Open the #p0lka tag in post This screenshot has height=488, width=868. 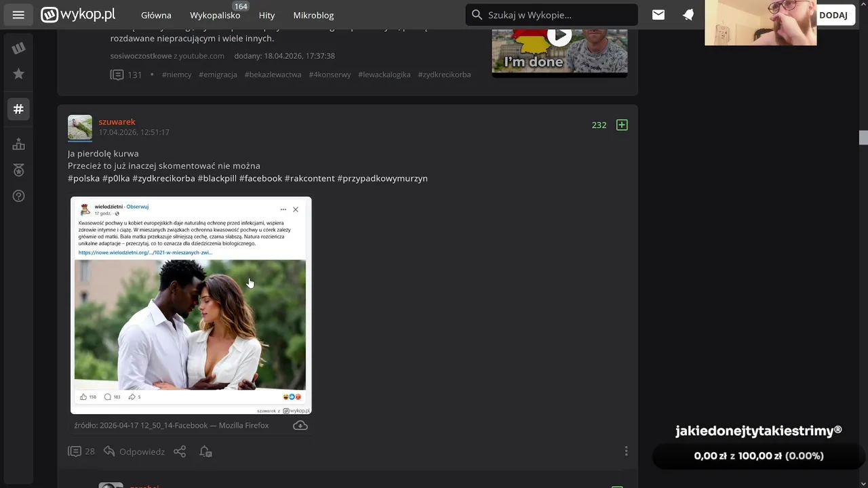[x=116, y=178]
